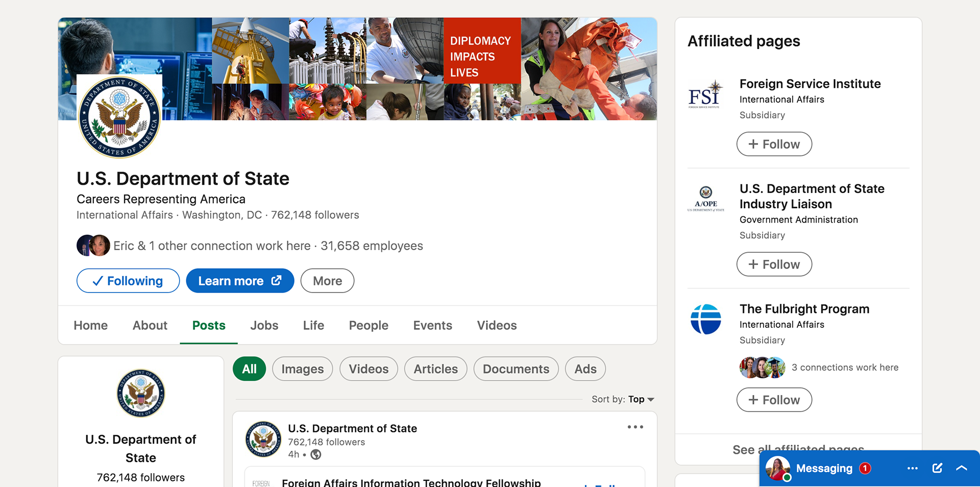Image resolution: width=980 pixels, height=487 pixels.
Task: View 31,658 employees link
Action: click(x=372, y=246)
